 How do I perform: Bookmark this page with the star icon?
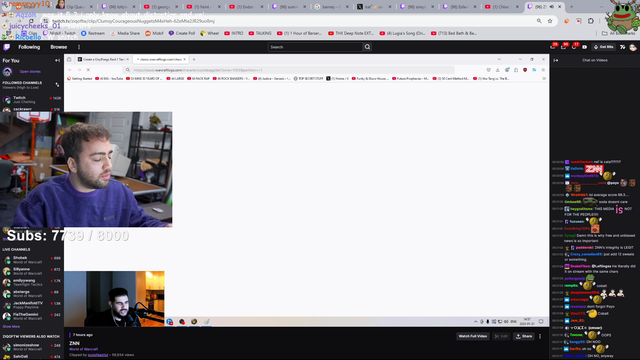550,21
